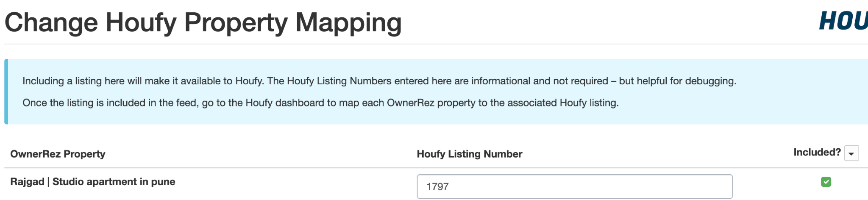Click the word Mapping in the page title
Image resolution: width=868 pixels, height=200 pixels.
(348, 22)
